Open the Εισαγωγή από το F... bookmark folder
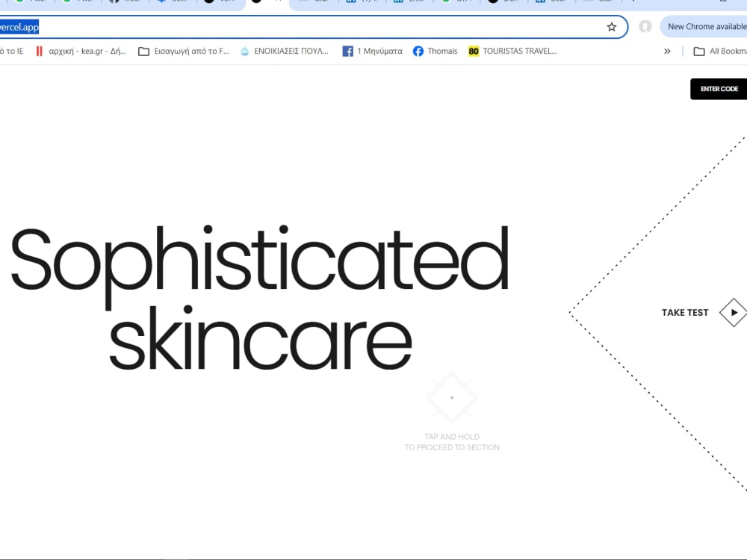Screen dimensions: 747x560 coord(184,51)
